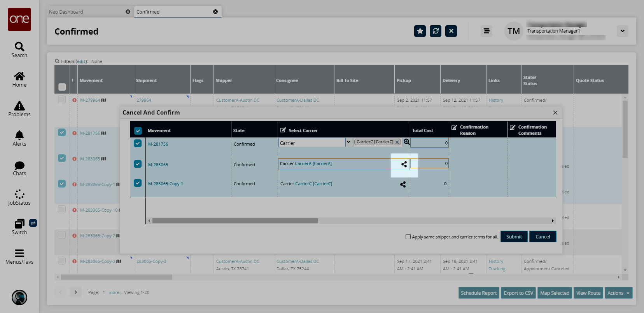This screenshot has width=644, height=313.
Task: Open Alerts bell in sidebar
Action: click(x=19, y=138)
